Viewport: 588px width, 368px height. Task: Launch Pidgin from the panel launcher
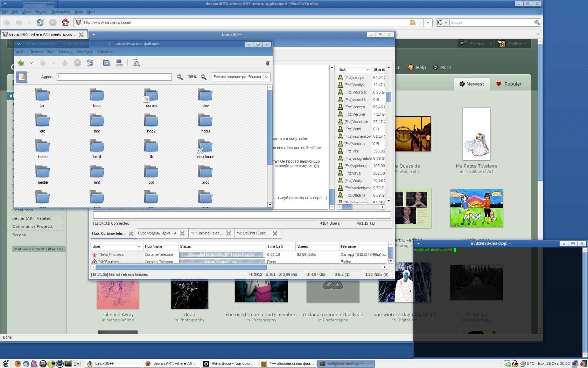[34, 363]
